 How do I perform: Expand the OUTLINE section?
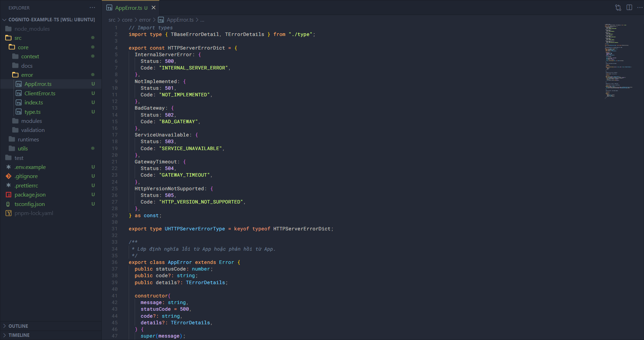(x=18, y=326)
